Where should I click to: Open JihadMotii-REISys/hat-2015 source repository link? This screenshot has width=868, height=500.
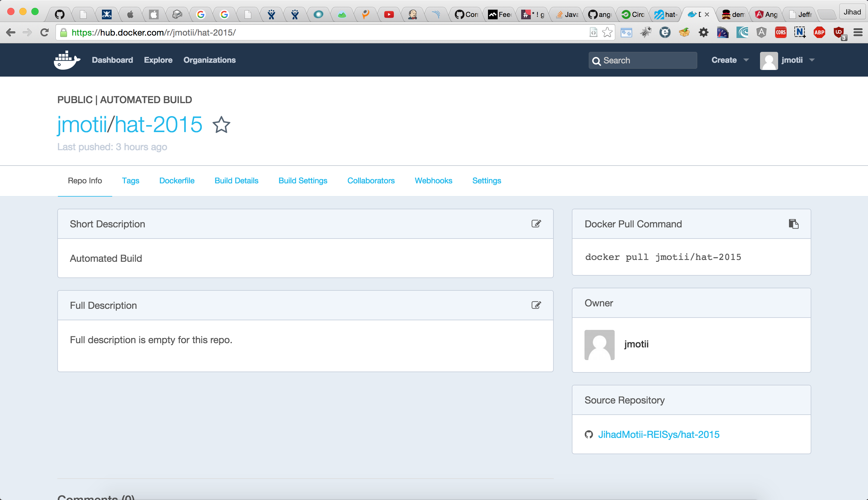659,435
